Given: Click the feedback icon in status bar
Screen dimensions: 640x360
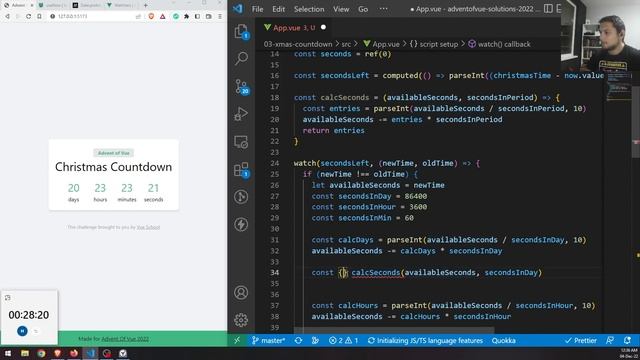Looking at the screenshot, I should (x=610, y=340).
